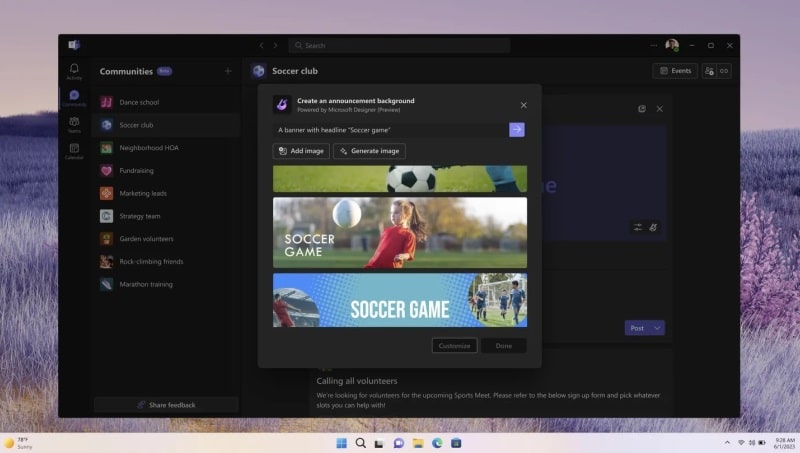Screen dimensions: 800x453
Task: Open the Teams icon in left rail
Action: coord(74,124)
